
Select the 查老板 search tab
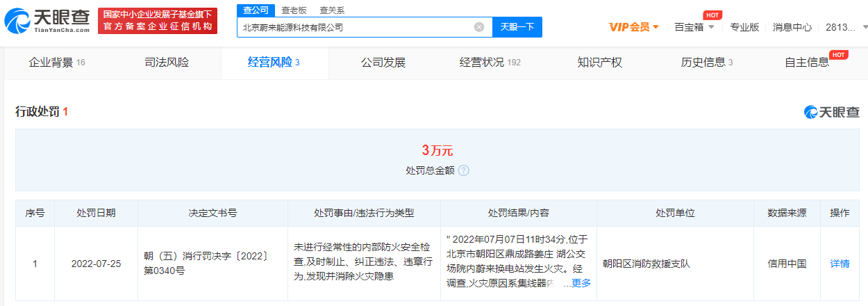(x=294, y=10)
